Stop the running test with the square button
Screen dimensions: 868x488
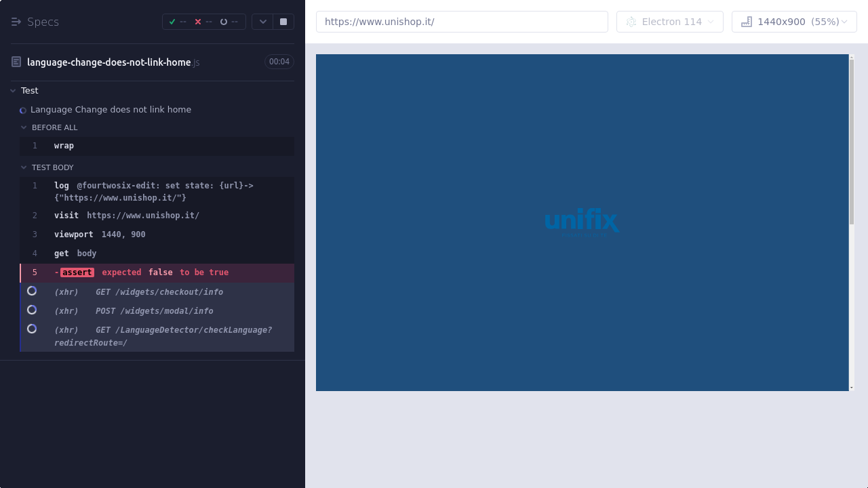(x=283, y=22)
